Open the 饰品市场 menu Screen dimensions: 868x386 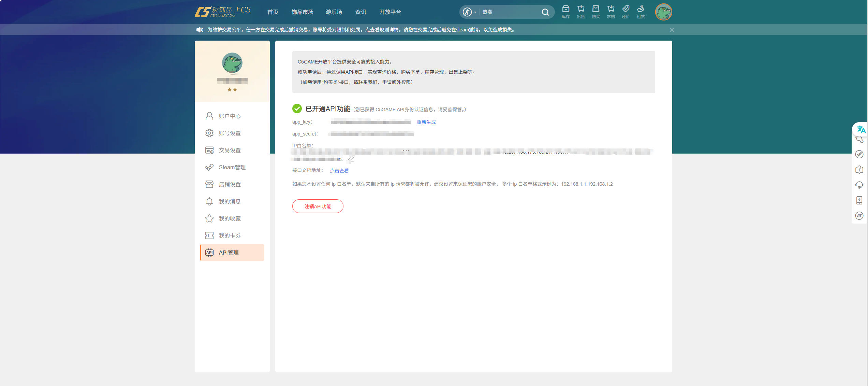click(x=302, y=12)
